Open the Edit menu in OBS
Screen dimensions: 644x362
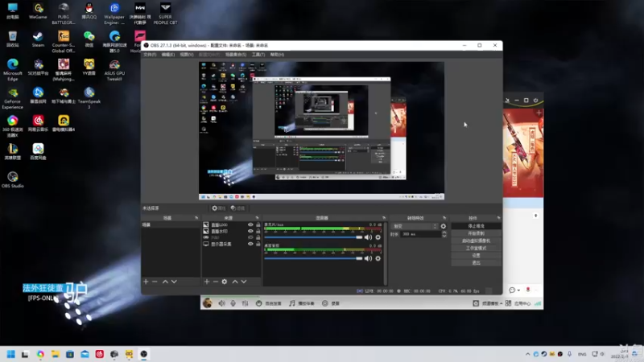click(167, 55)
